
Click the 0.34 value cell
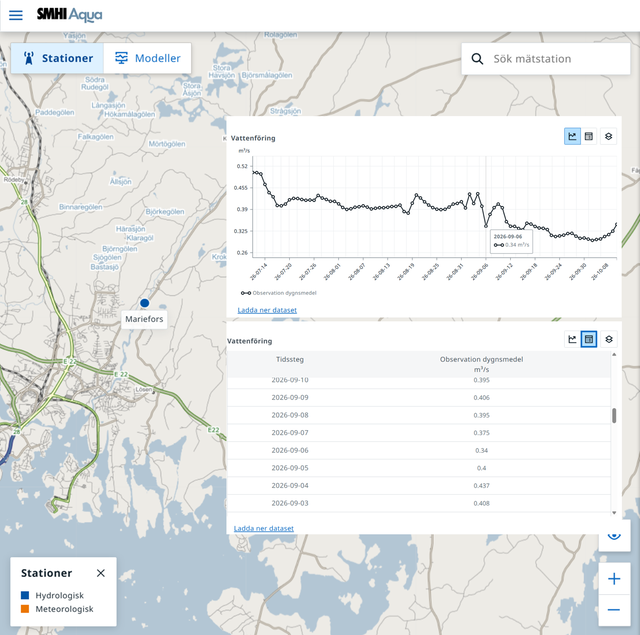(482, 451)
